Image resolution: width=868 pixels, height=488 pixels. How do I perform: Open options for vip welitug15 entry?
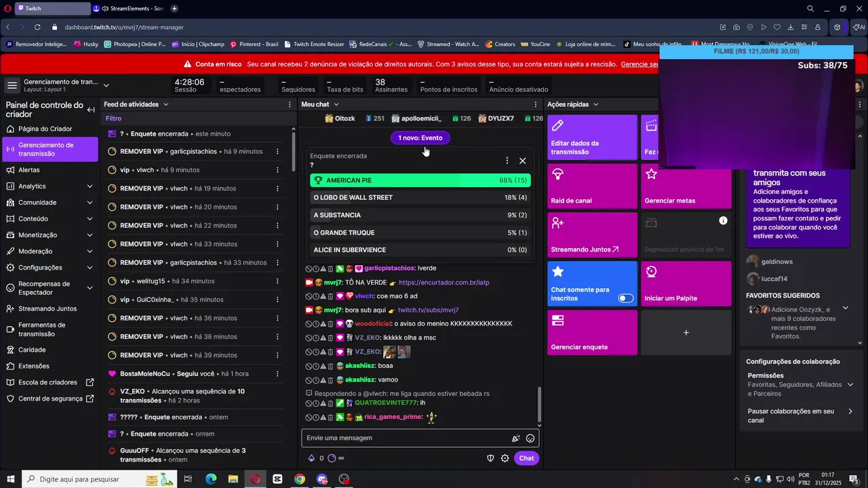click(x=277, y=281)
